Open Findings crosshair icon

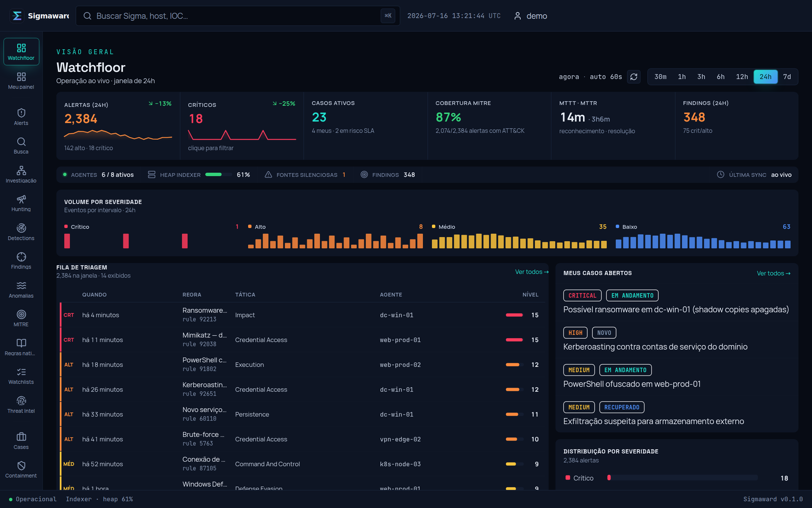coord(21,257)
